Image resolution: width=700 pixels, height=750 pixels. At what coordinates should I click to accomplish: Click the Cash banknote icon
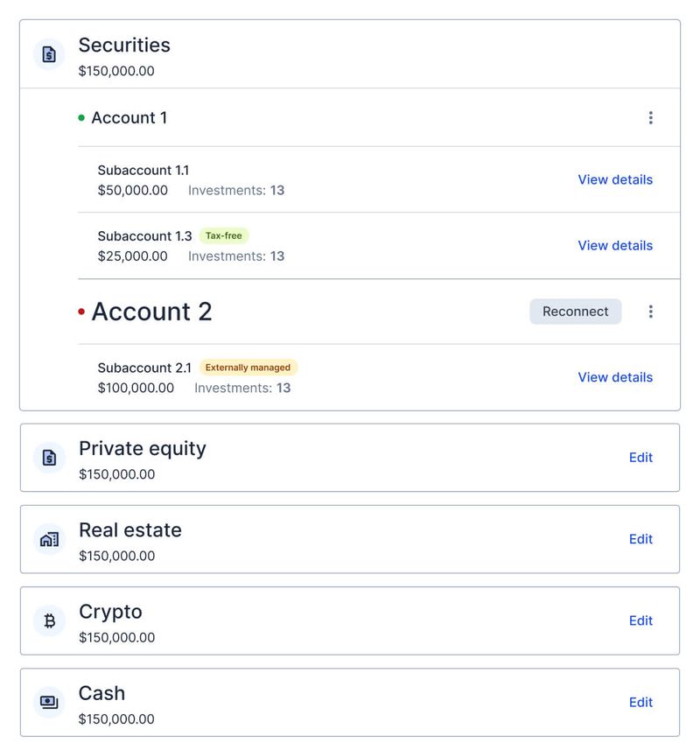pyautogui.click(x=49, y=702)
